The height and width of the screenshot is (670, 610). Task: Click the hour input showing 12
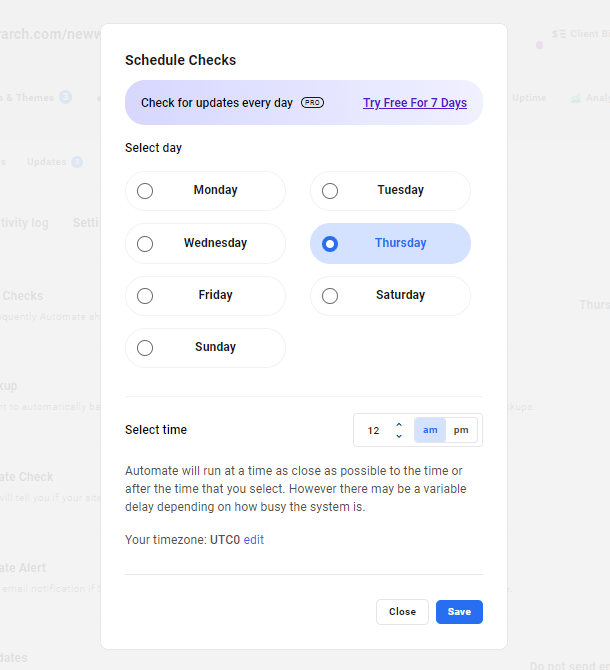(x=373, y=430)
